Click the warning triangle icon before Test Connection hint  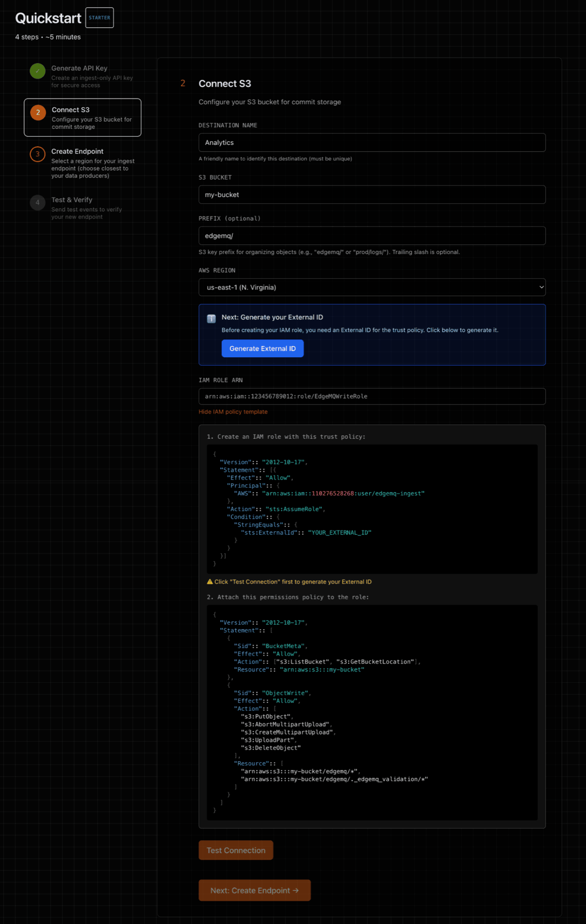(210, 582)
